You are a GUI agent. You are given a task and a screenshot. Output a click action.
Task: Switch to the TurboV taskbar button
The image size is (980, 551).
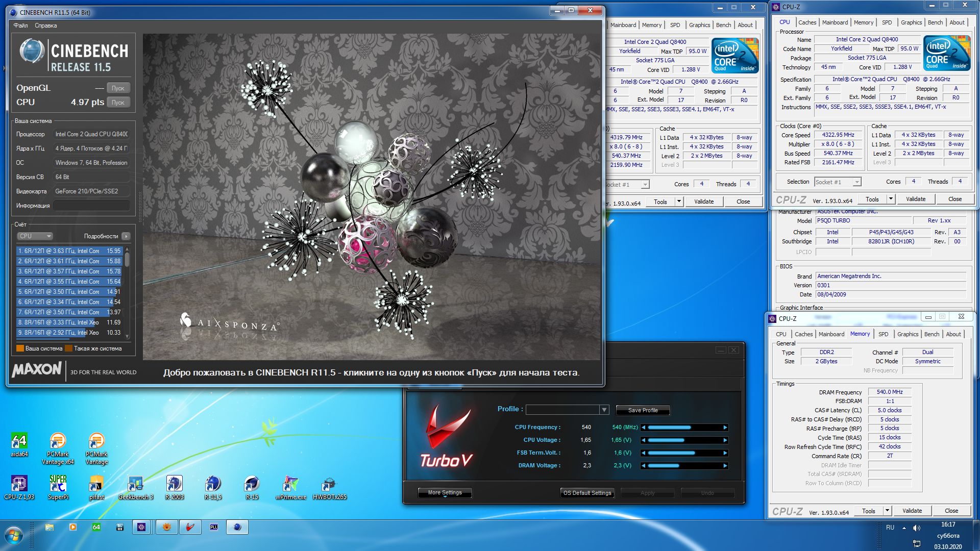[x=190, y=527]
